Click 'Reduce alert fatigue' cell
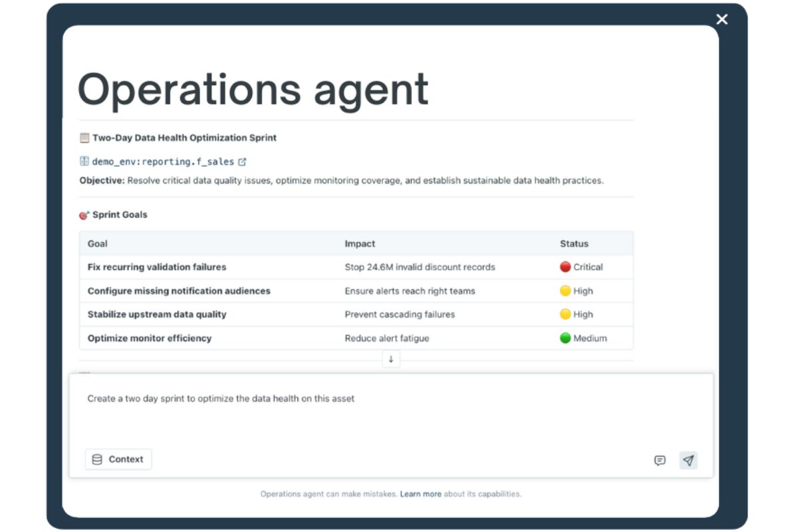798x532 pixels. click(387, 338)
